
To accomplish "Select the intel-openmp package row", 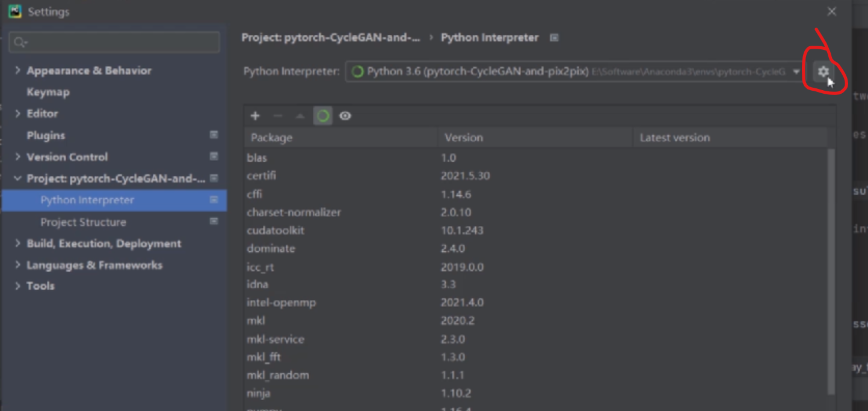I will [535, 302].
